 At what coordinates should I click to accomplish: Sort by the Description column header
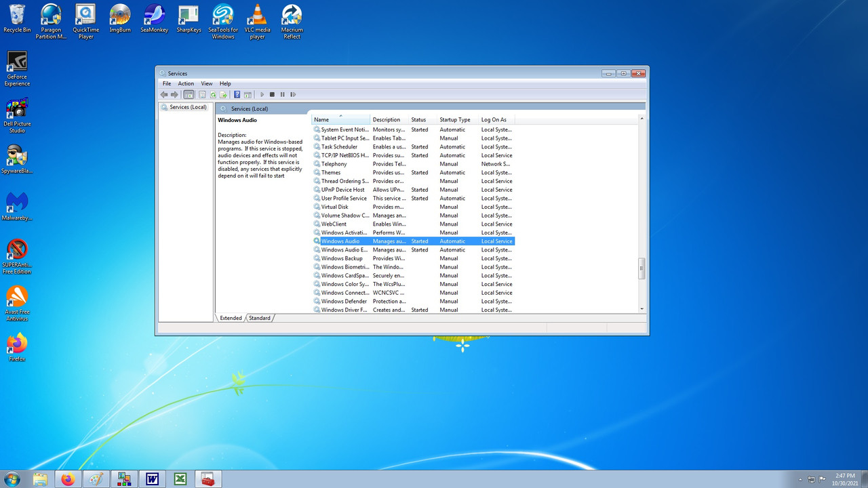(x=390, y=120)
